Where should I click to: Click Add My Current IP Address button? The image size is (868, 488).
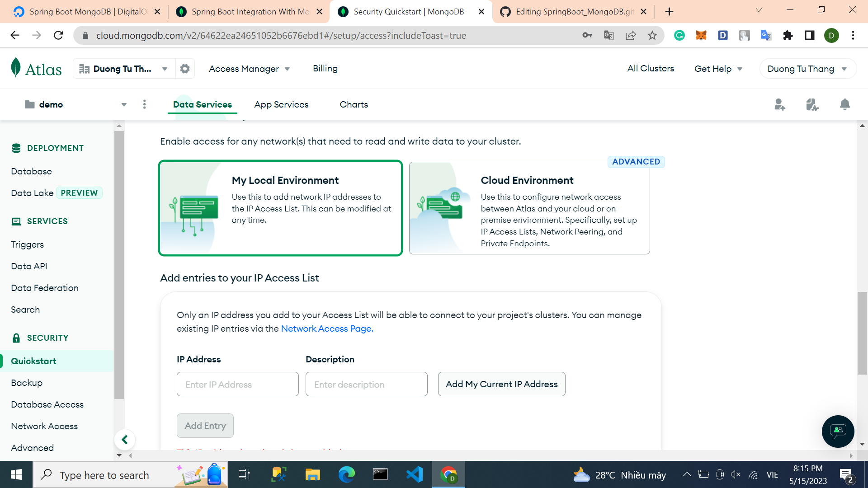(501, 384)
